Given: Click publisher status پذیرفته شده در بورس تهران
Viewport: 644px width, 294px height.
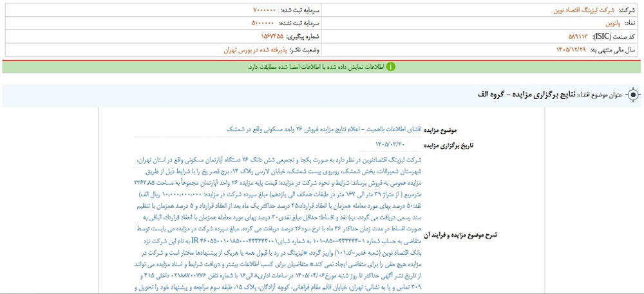Looking at the screenshot, I should [x=254, y=50].
